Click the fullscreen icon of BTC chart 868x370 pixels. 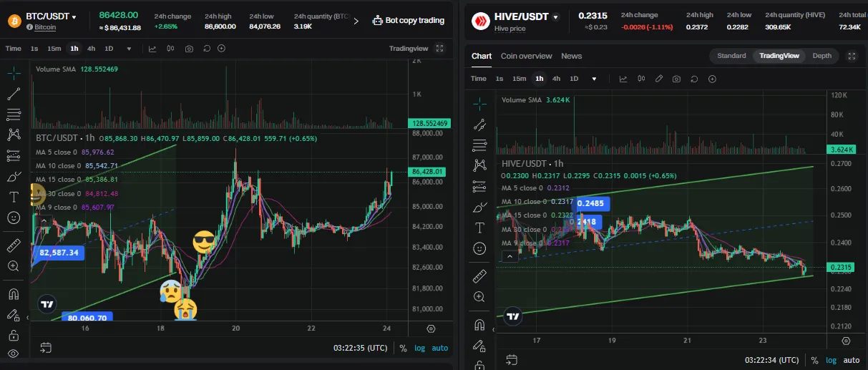coord(440,49)
